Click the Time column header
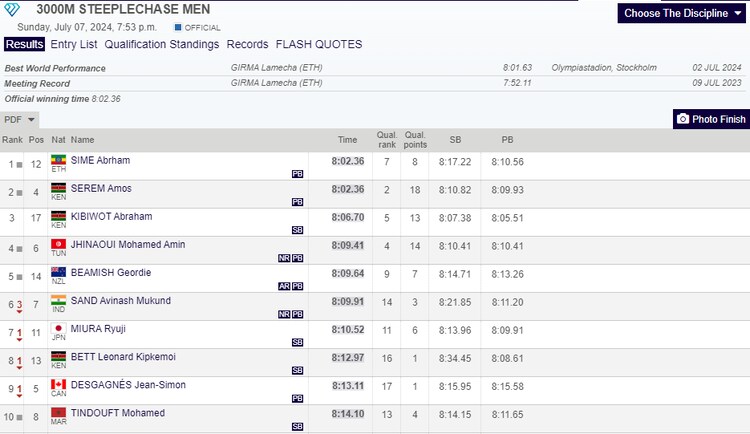 point(347,140)
